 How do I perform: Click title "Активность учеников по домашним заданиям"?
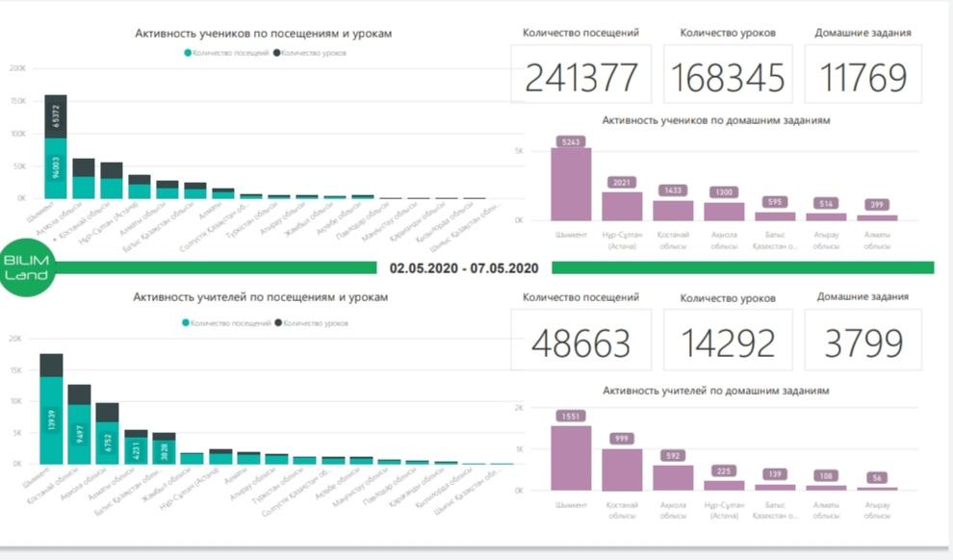point(715,121)
